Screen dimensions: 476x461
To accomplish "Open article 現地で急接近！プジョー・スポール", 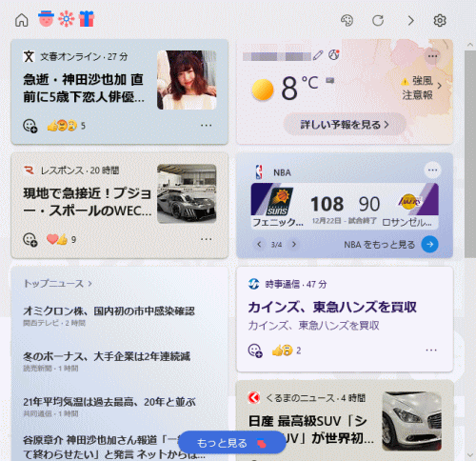I will 88,202.
